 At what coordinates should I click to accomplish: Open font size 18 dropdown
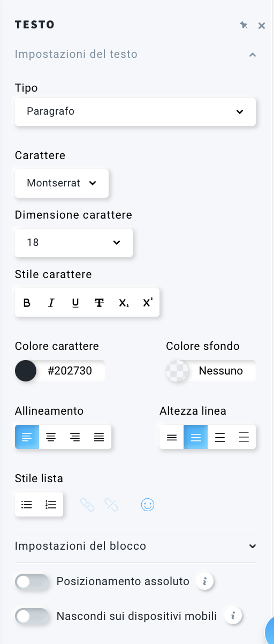73,243
